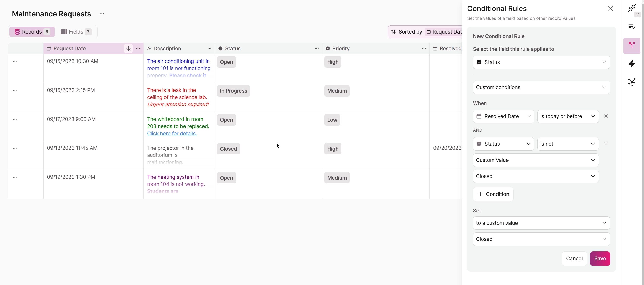Click the ellipsis icon on Maintenance Requests
Screen dimensions: 644x285
click(102, 14)
